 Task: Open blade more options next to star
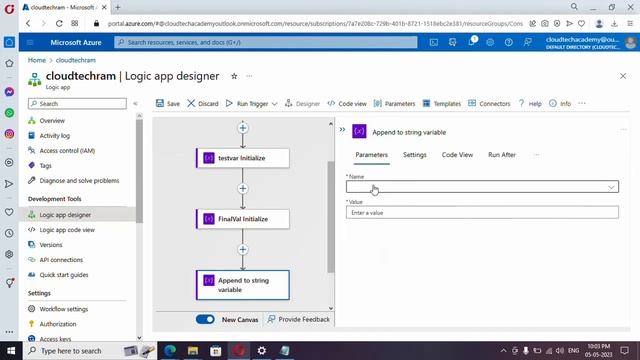(249, 76)
